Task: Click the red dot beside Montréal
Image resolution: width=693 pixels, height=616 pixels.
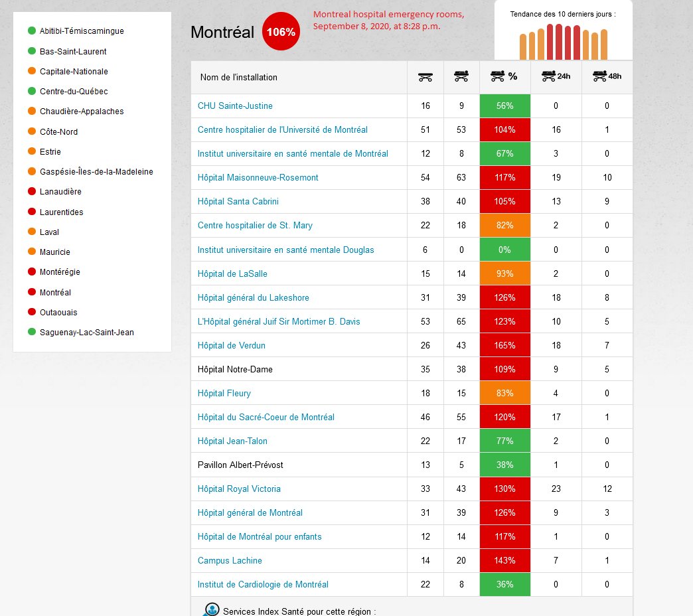Action: pos(31,292)
